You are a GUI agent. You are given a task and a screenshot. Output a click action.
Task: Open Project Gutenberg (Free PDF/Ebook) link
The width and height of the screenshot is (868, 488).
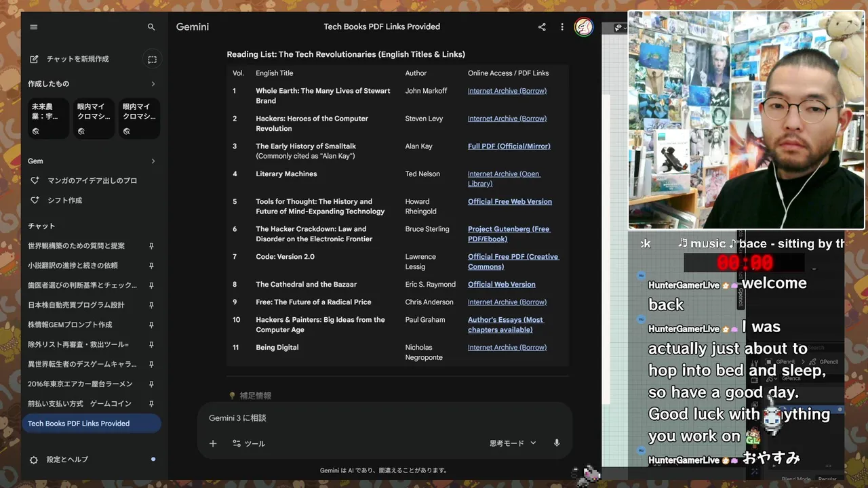click(x=509, y=234)
